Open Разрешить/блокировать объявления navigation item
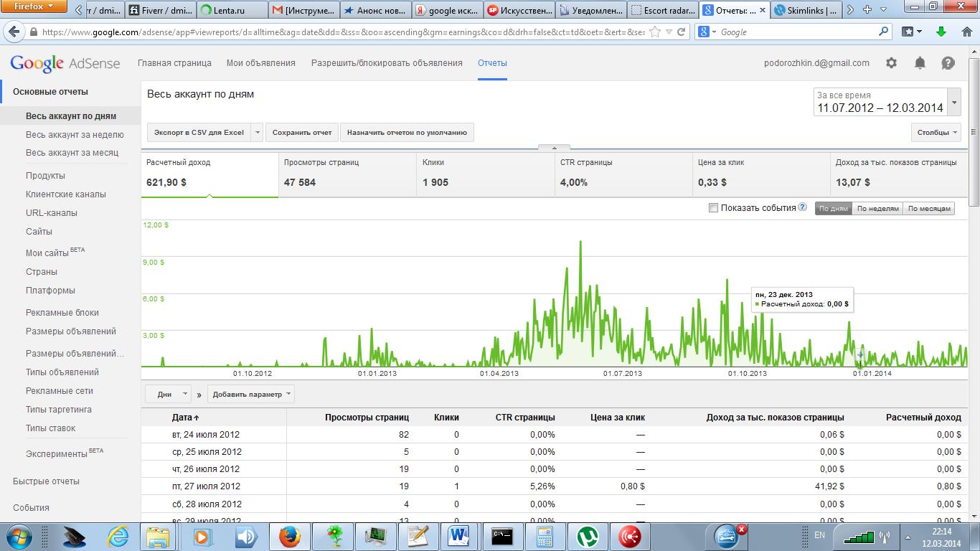This screenshot has height=551, width=980. click(387, 63)
